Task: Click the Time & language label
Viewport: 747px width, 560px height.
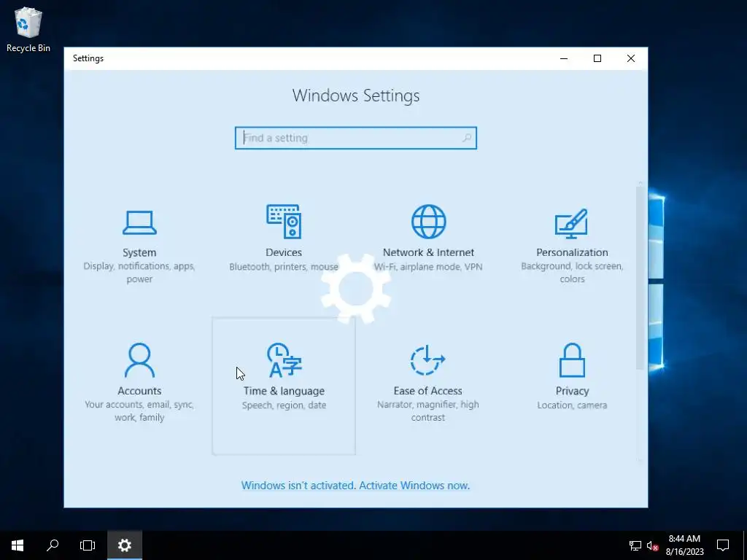Action: pyautogui.click(x=284, y=391)
